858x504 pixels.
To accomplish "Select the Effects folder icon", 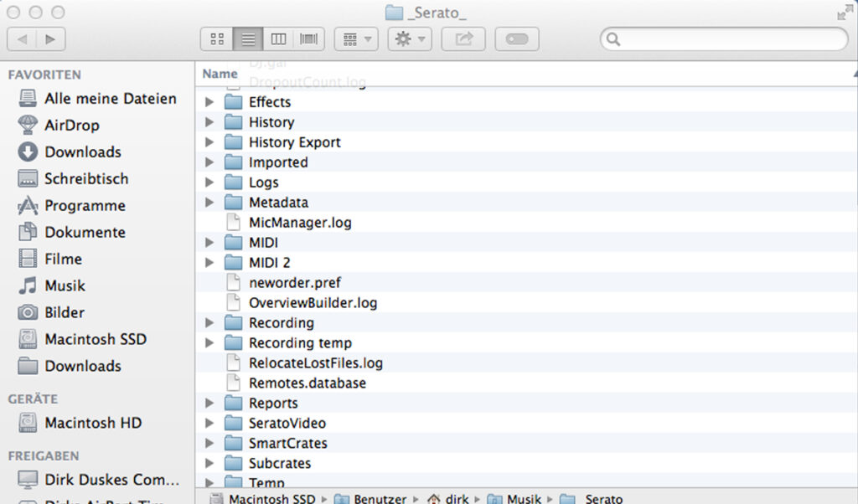I will tap(233, 102).
